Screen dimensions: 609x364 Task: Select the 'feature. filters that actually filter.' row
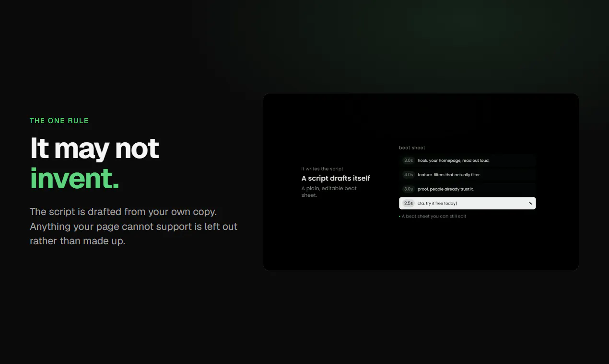[468, 175]
